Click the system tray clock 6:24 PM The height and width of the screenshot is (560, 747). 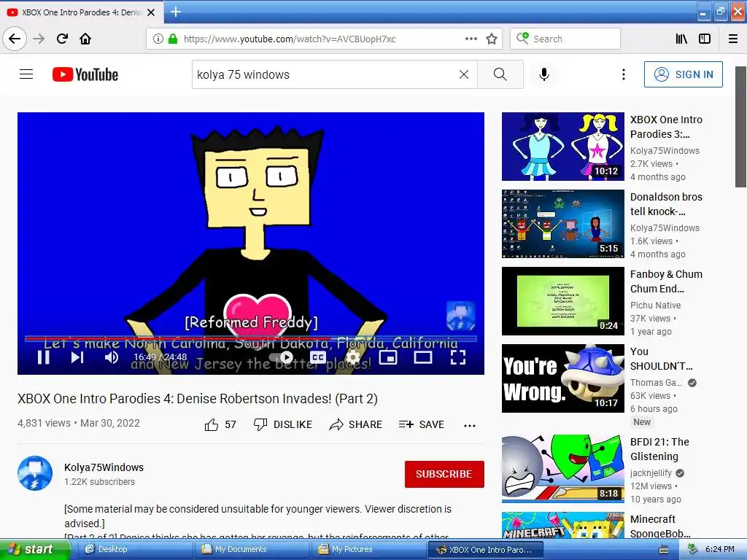click(720, 549)
